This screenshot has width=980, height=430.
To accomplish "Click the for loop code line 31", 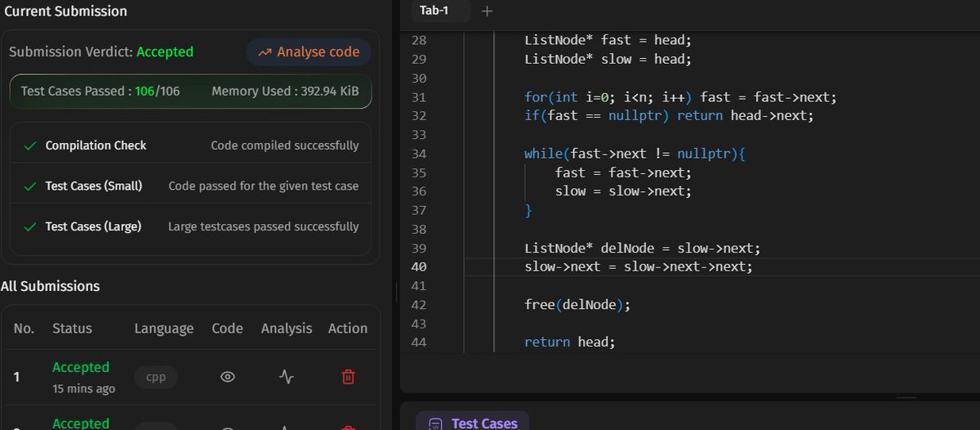I will (680, 97).
